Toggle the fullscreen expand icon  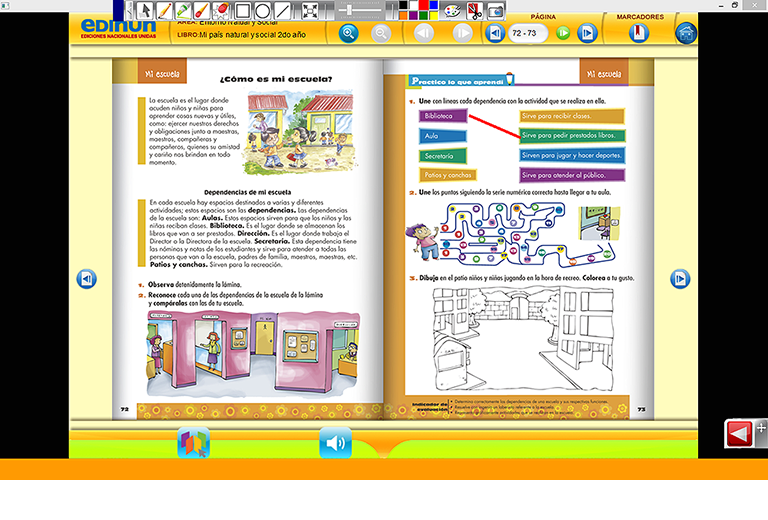coord(310,10)
